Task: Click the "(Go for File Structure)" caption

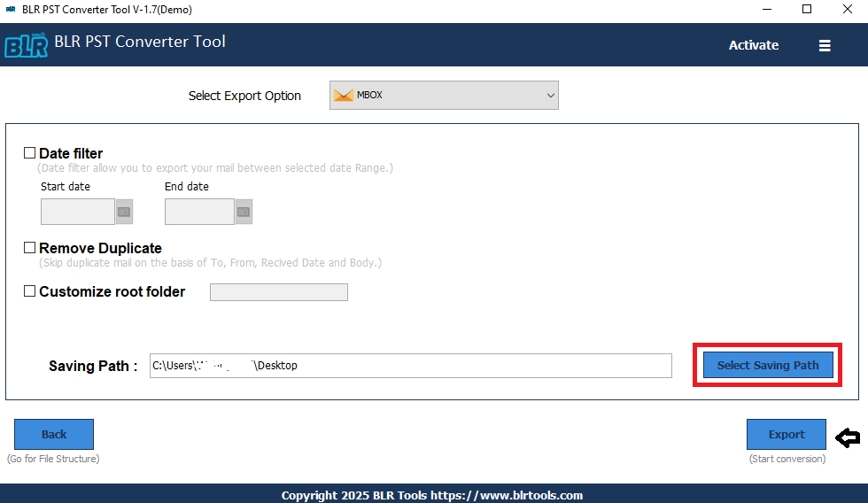Action: click(53, 459)
